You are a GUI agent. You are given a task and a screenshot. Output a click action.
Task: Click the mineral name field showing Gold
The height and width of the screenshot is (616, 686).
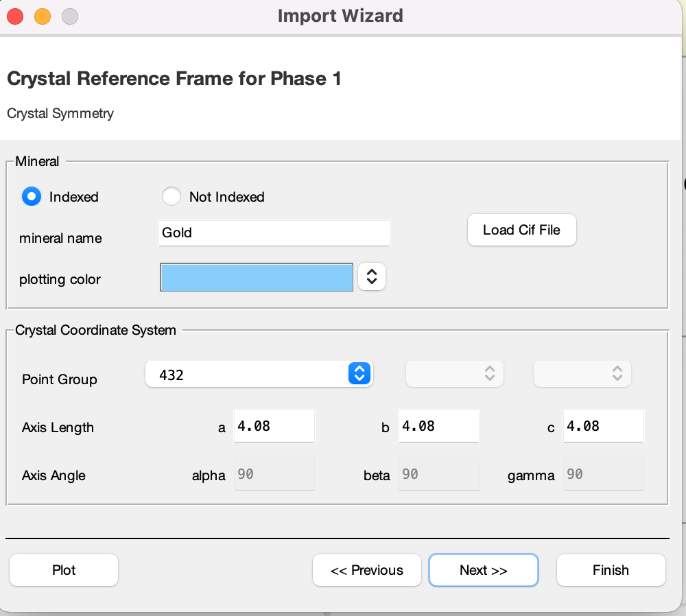coord(274,233)
